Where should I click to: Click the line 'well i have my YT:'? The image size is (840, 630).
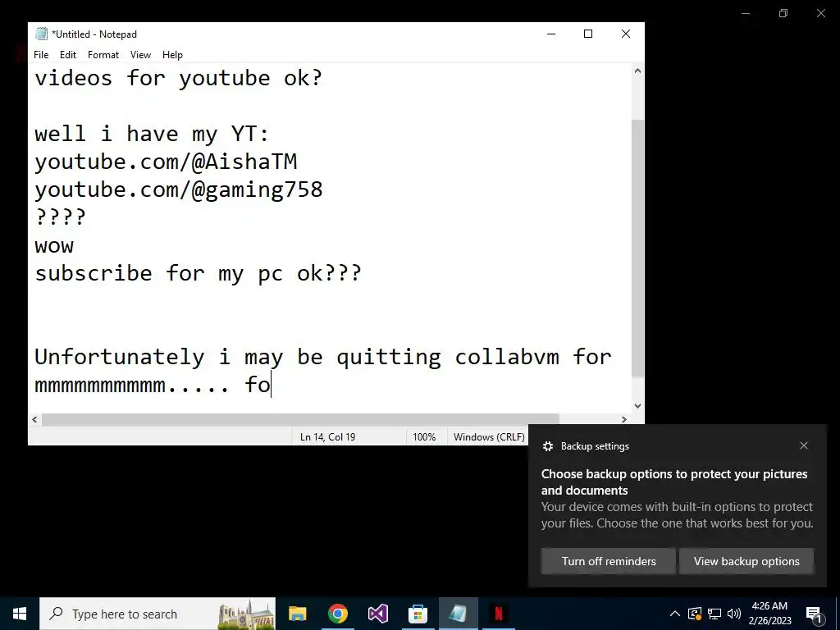click(152, 134)
